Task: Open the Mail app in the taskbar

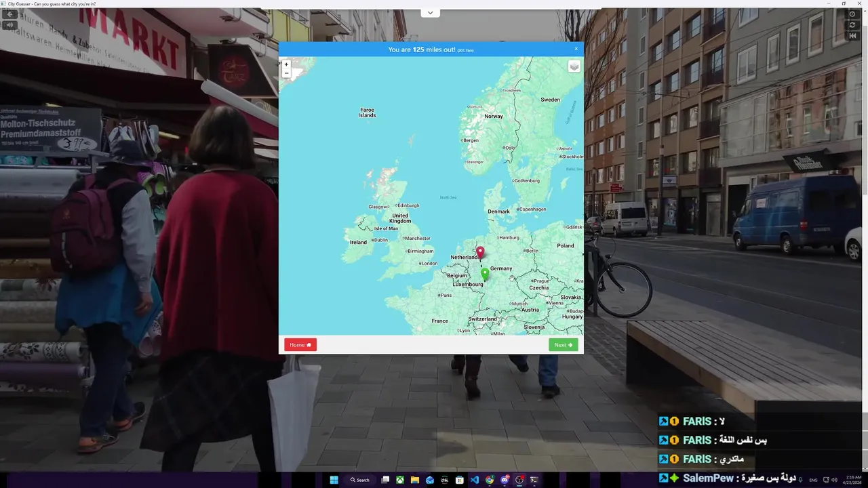Action: pos(430,480)
